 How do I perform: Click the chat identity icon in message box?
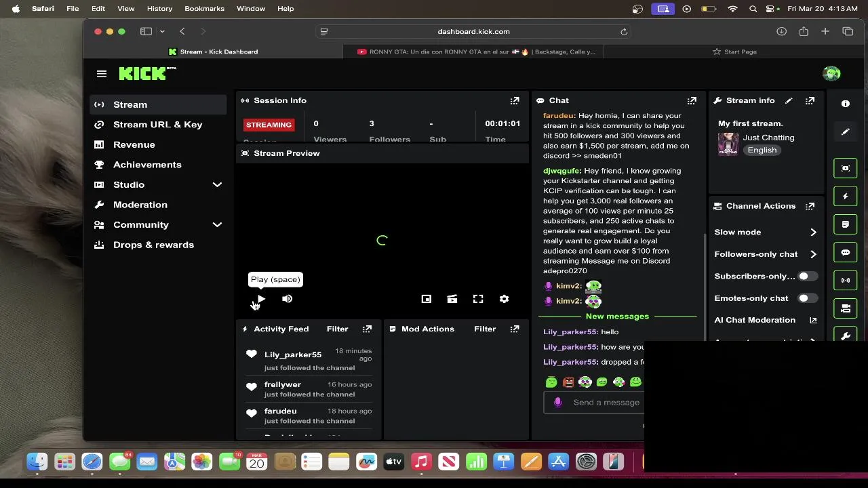(558, 402)
